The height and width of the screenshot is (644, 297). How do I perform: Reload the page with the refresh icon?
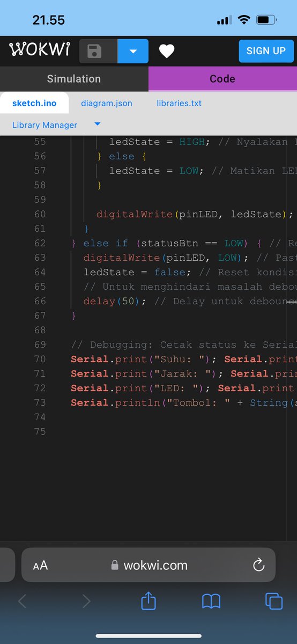coord(258,565)
